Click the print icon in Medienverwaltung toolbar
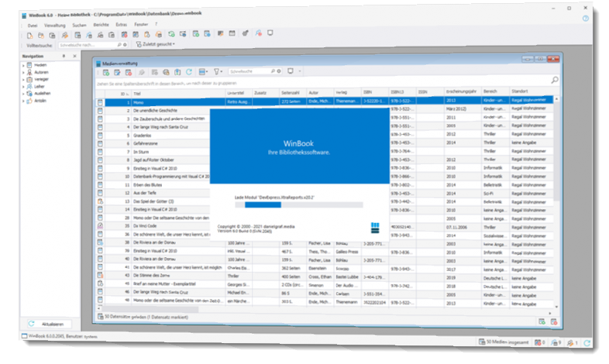The width and height of the screenshot is (609, 364). [x=166, y=72]
